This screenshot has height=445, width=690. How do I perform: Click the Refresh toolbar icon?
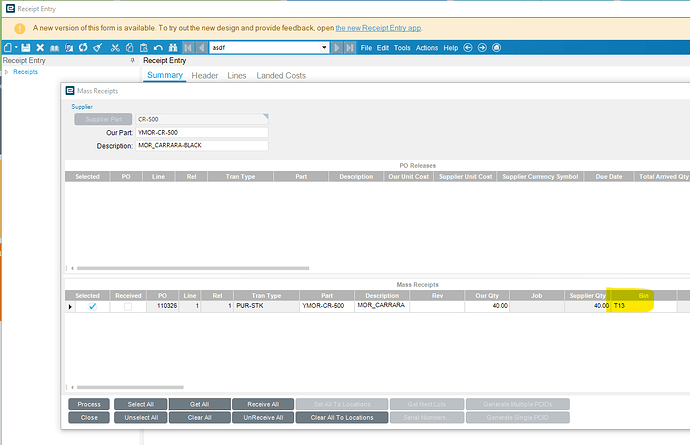(x=83, y=48)
